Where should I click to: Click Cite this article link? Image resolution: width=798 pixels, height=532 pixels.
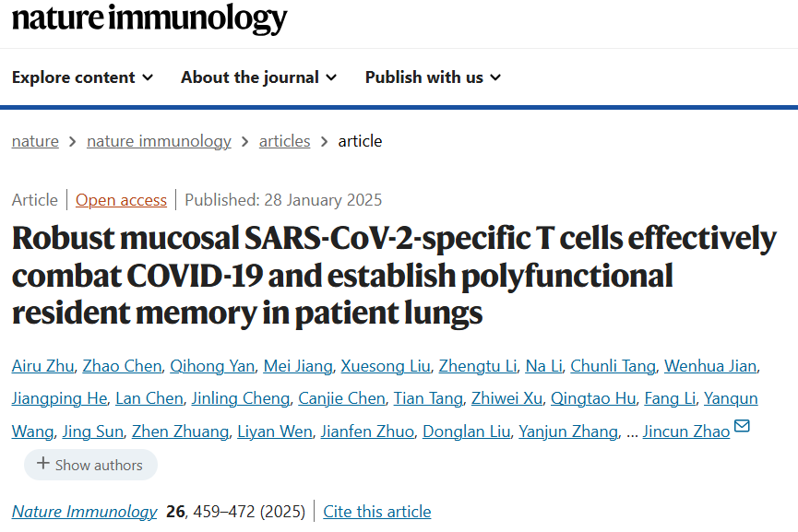[x=376, y=512]
